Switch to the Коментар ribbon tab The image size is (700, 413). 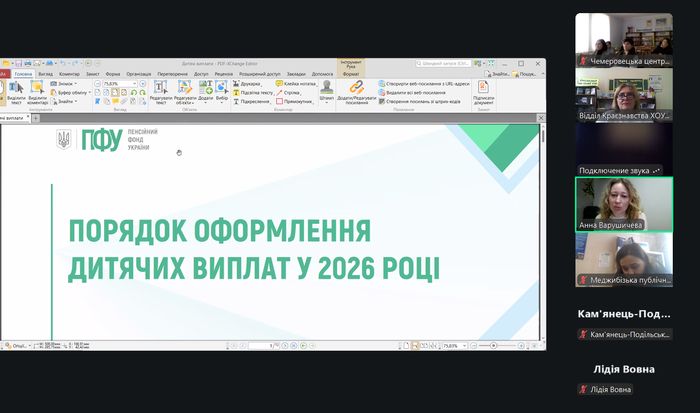pos(69,73)
